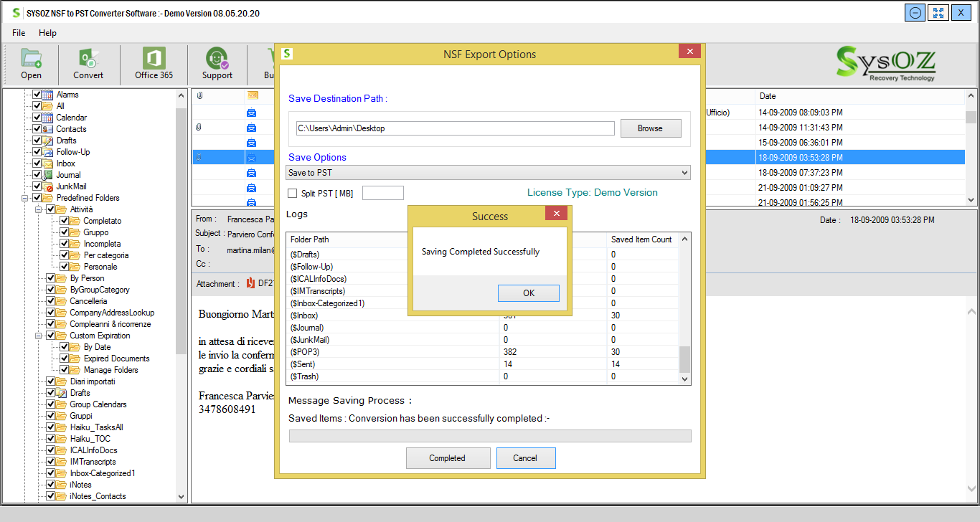Click the Calendar folder icon in tree
Viewport: 980px width, 522px height.
(x=47, y=118)
